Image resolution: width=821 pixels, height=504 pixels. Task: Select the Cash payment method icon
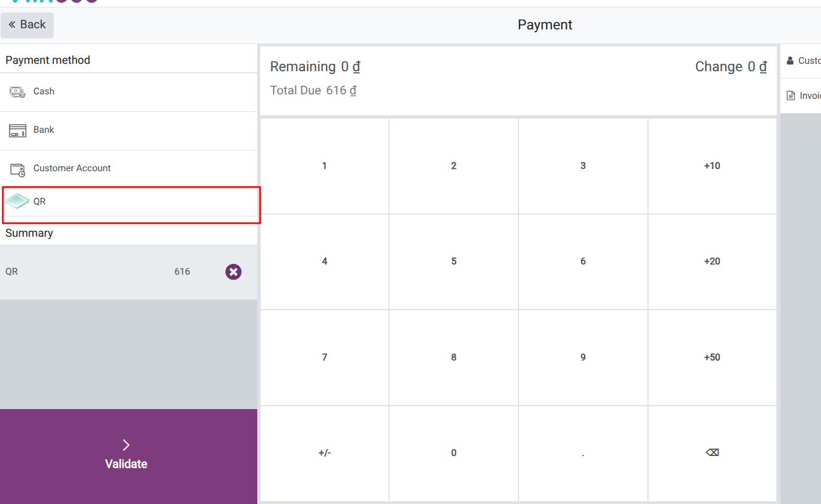click(x=18, y=91)
